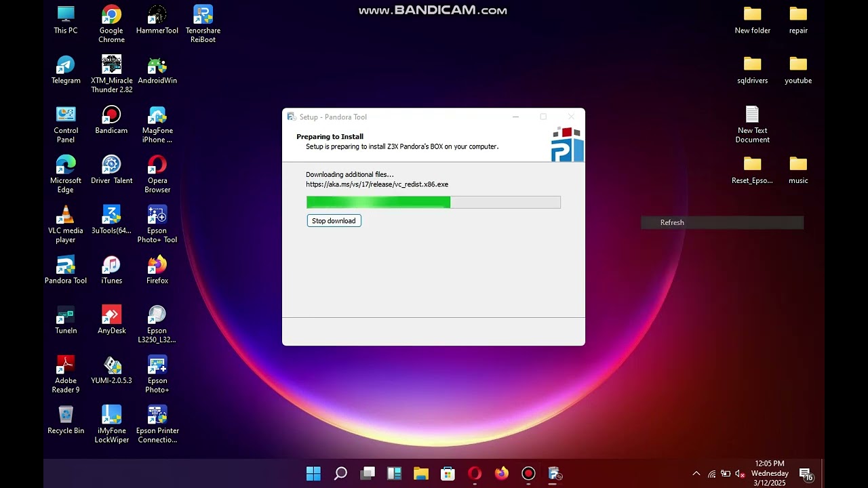This screenshot has width=868, height=488.
Task: Open the youtube folder
Action: tap(798, 70)
